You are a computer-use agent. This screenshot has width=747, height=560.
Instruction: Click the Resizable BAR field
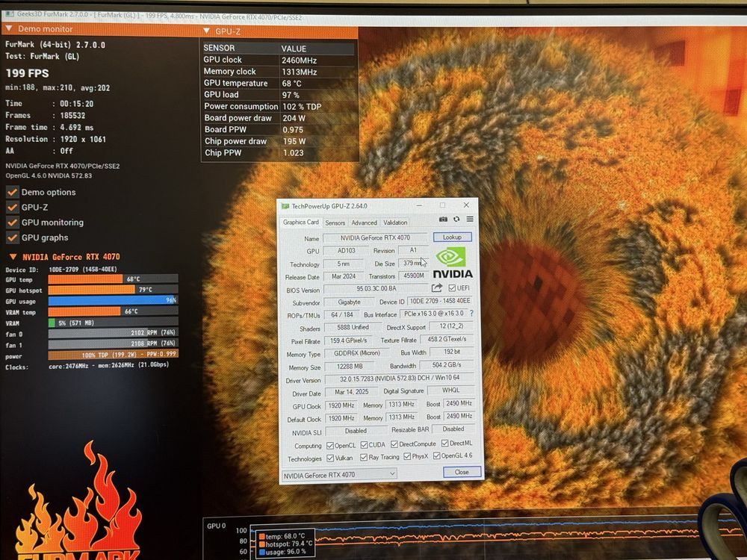(453, 429)
